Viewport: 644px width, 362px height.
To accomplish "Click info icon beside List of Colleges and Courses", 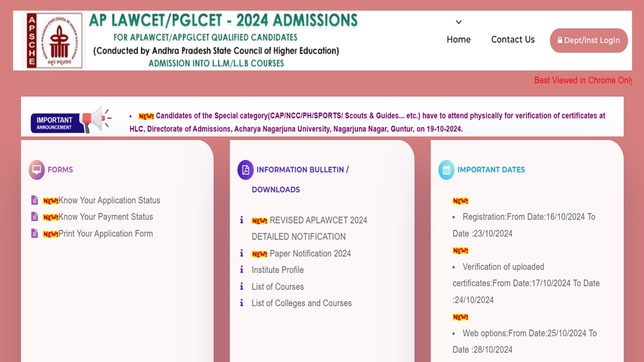I will coord(241,303).
